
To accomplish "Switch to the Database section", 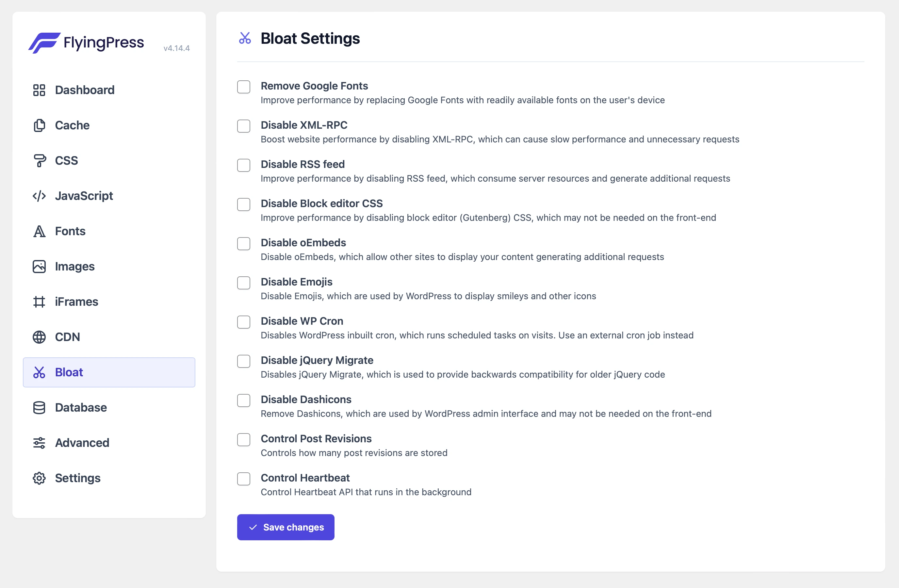I will 80,407.
